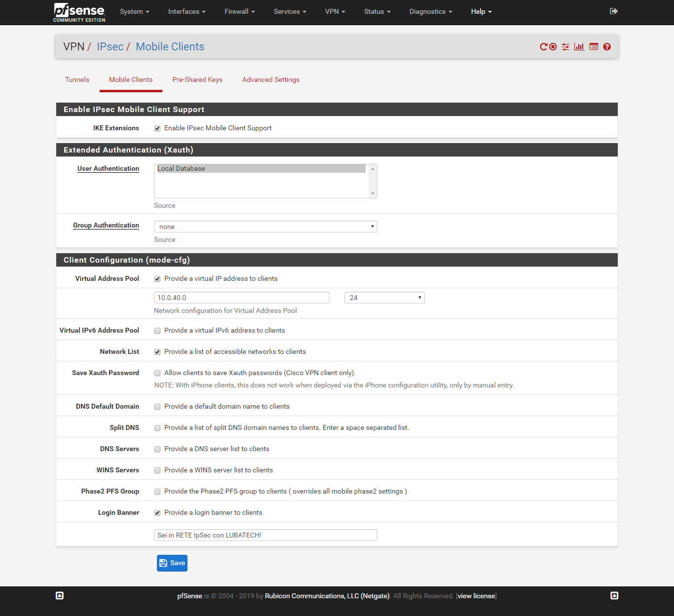Click the bottom-right footer scroll-to-top icon
The image size is (674, 616).
tap(614, 596)
